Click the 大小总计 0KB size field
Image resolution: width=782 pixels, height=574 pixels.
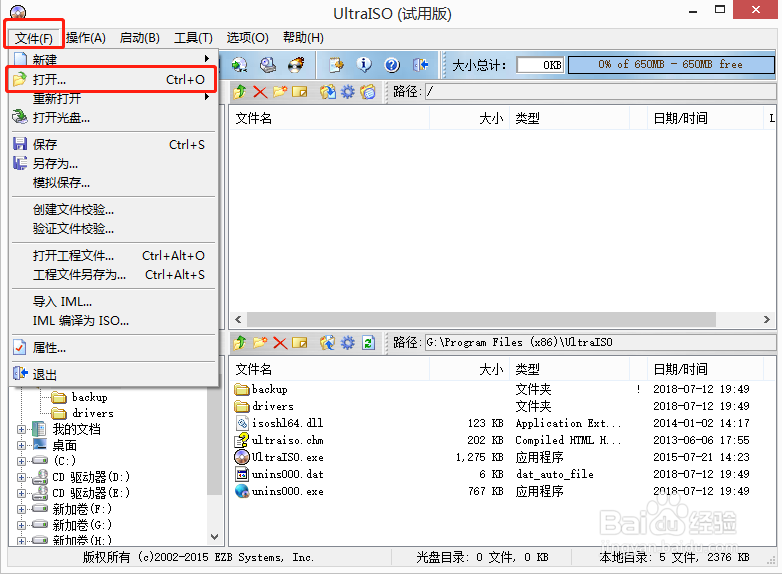[x=541, y=65]
